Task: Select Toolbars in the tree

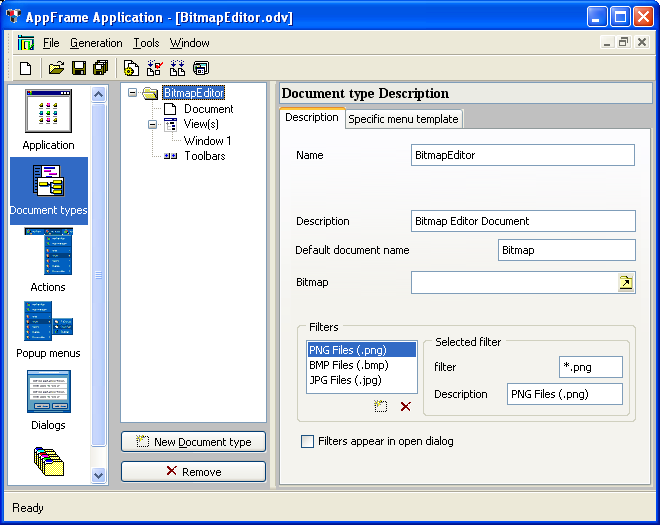Action: (x=205, y=156)
